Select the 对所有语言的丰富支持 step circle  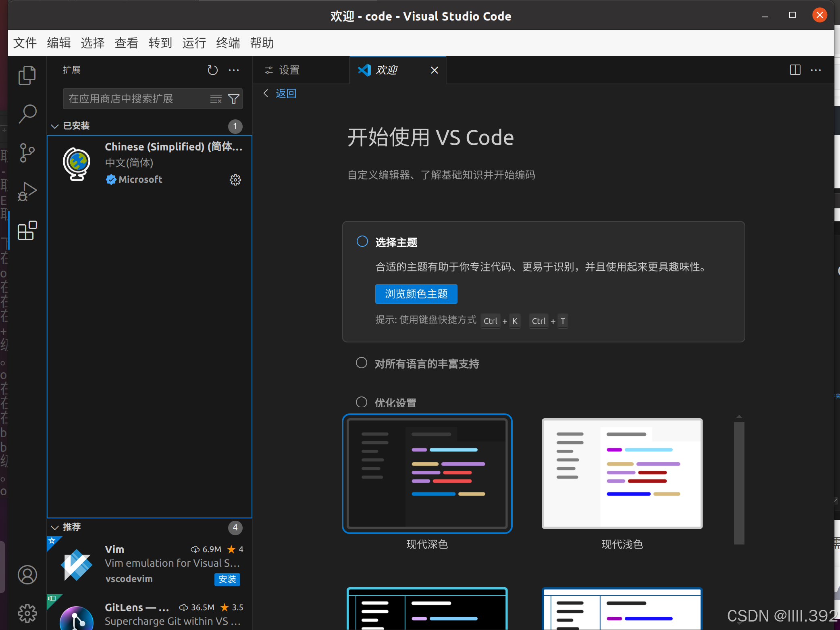tap(362, 363)
